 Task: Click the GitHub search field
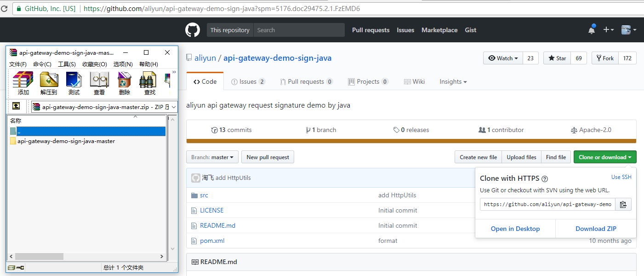click(299, 30)
